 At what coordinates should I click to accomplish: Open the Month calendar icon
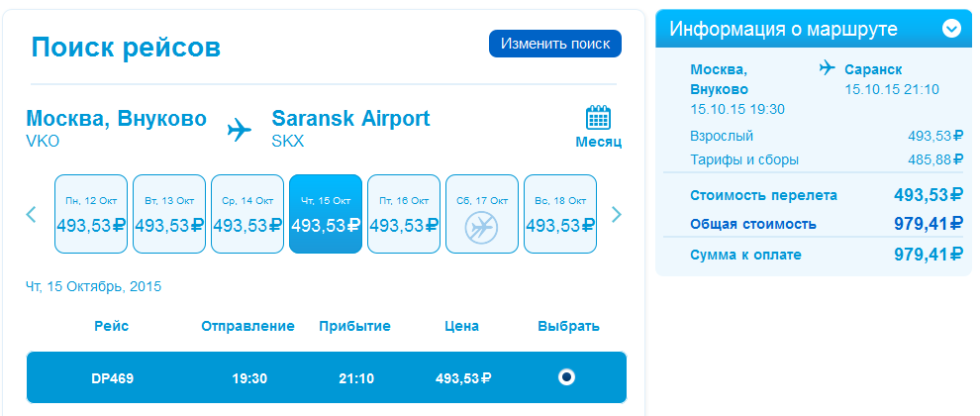pyautogui.click(x=598, y=118)
